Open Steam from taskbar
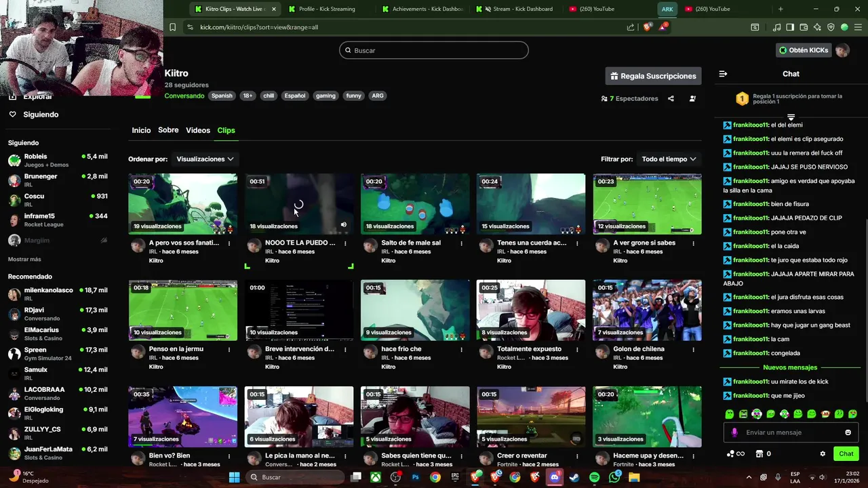Image resolution: width=868 pixels, height=488 pixels. [574, 477]
